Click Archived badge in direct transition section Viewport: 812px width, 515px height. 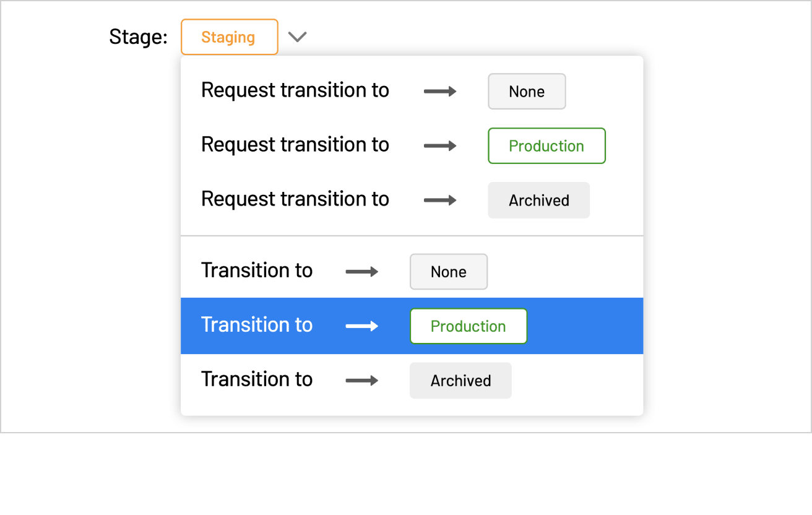(461, 381)
